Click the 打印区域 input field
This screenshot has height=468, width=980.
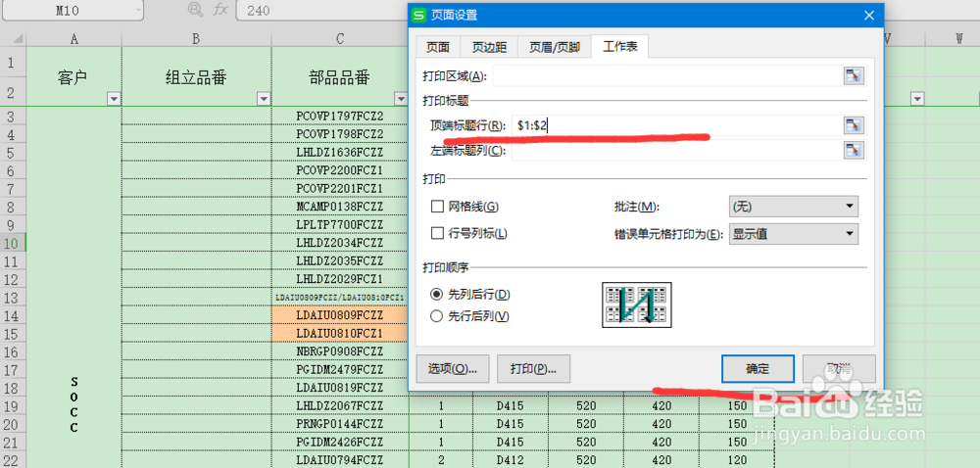667,76
